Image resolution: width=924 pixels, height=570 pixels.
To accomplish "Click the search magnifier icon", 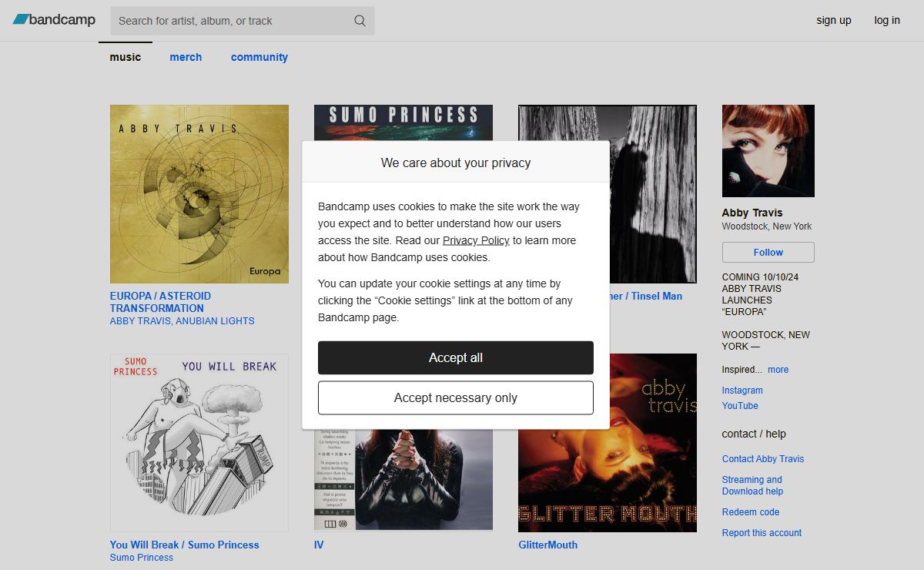I will point(360,21).
